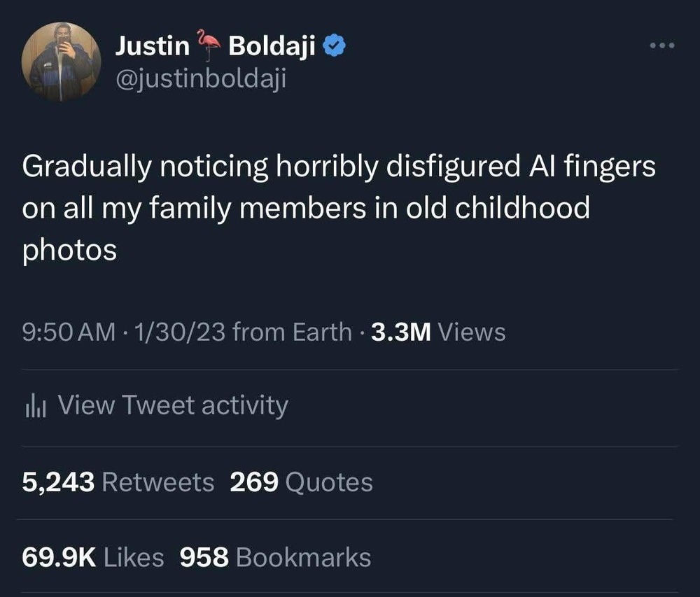This screenshot has width=700, height=597.
Task: Select the tweet text about AI fingers
Action: tap(339, 208)
